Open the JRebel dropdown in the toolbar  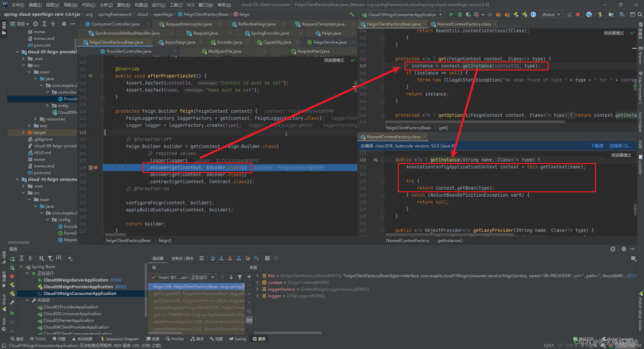click(551, 14)
